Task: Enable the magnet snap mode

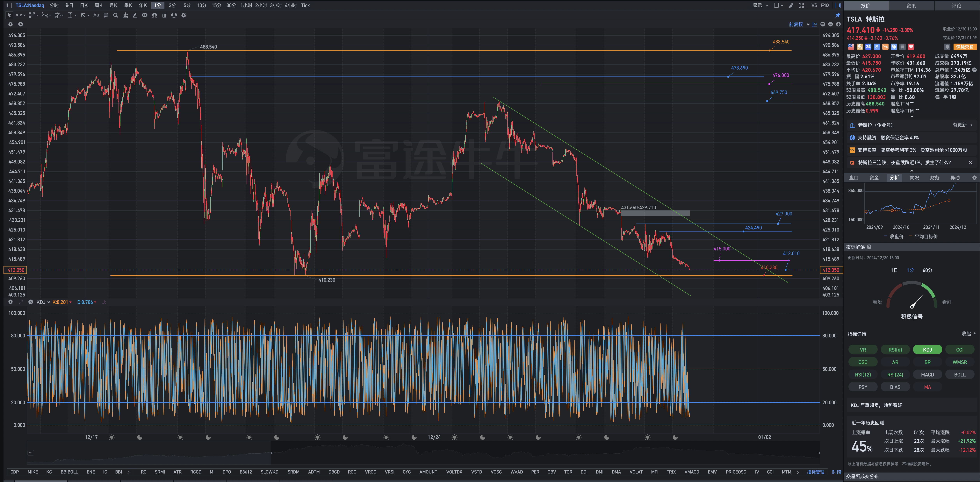Action: coord(155,15)
